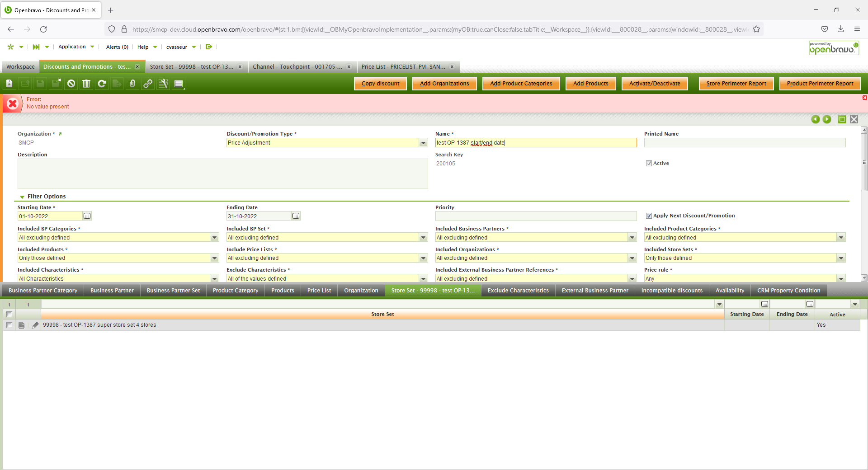Select all rows header checkbox

[9, 315]
